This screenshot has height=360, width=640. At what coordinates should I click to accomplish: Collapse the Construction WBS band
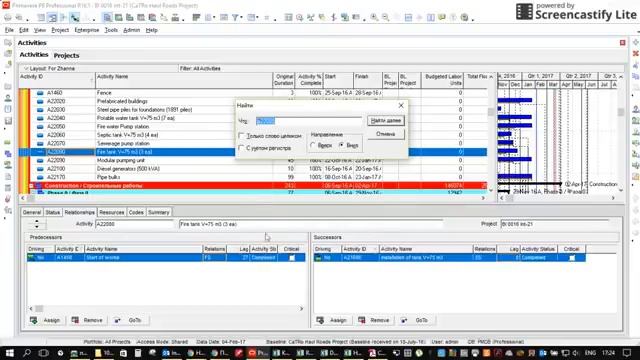pyautogui.click(x=31, y=186)
